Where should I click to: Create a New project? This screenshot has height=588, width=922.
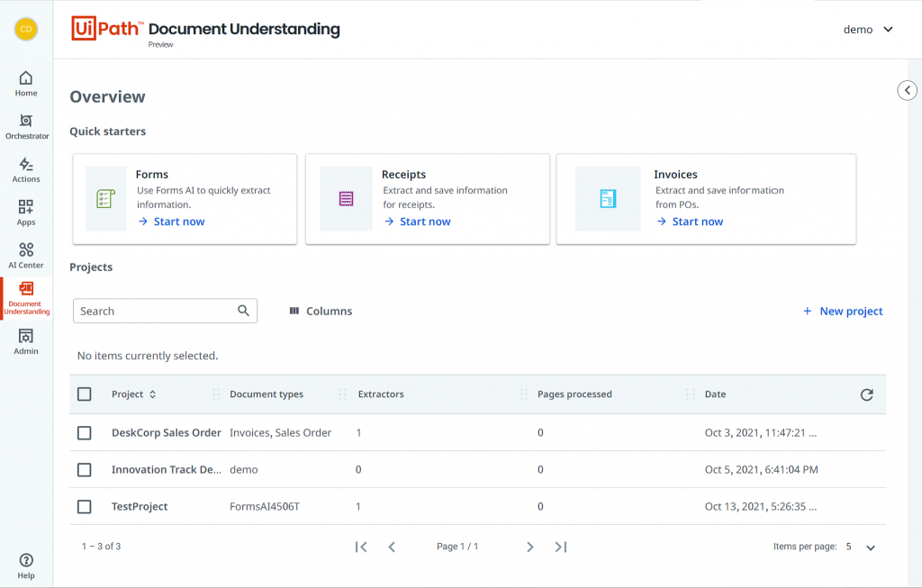(843, 311)
